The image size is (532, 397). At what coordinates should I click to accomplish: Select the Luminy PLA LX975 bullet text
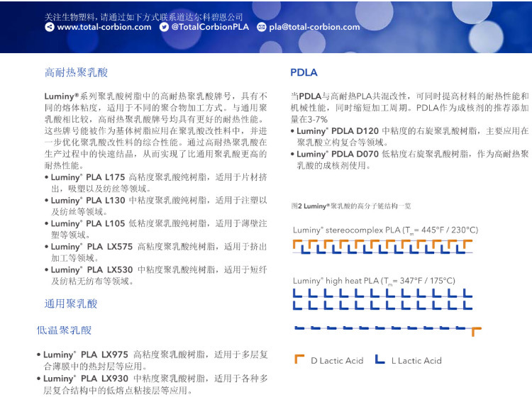[153, 360]
